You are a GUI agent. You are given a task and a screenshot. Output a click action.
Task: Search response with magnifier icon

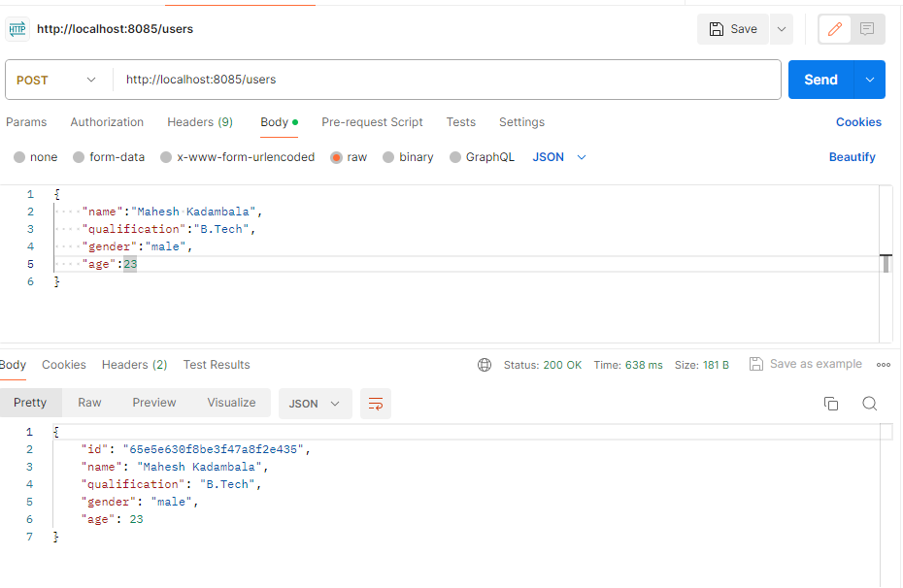[870, 404]
